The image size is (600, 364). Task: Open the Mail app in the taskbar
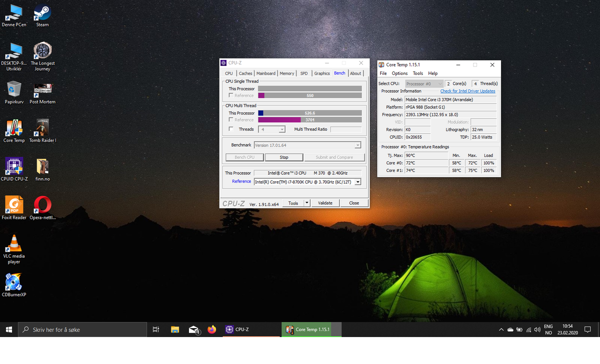pos(194,330)
